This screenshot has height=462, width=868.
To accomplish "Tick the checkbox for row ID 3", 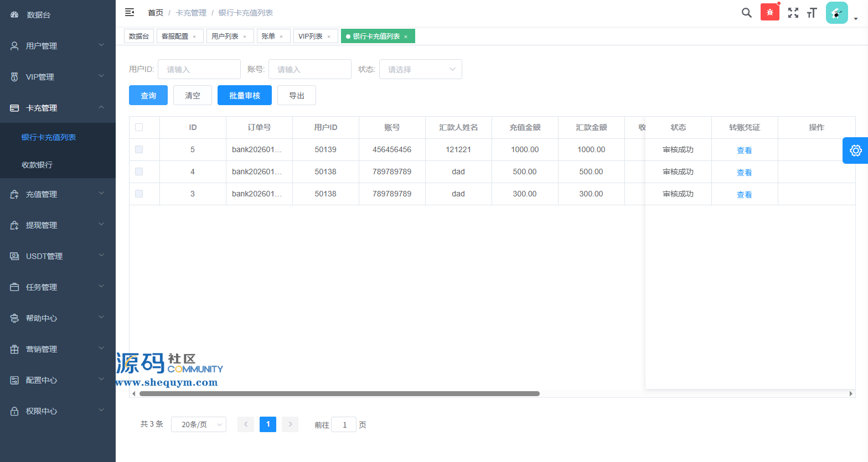I will 139,194.
